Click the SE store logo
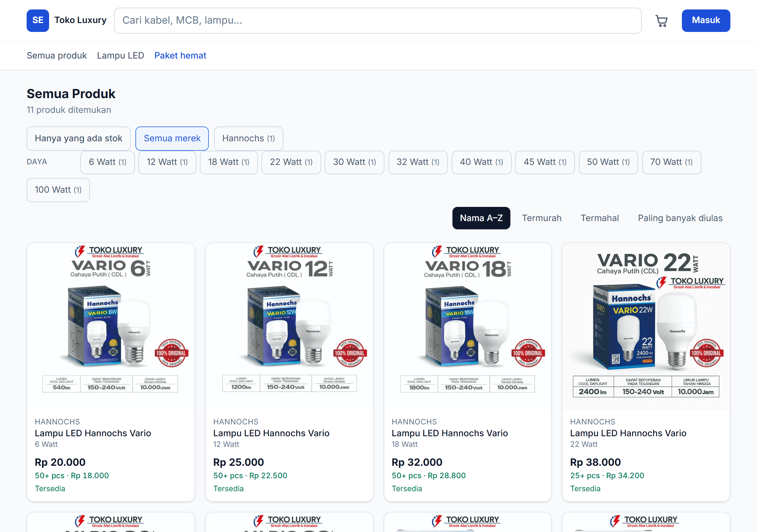 click(x=38, y=20)
